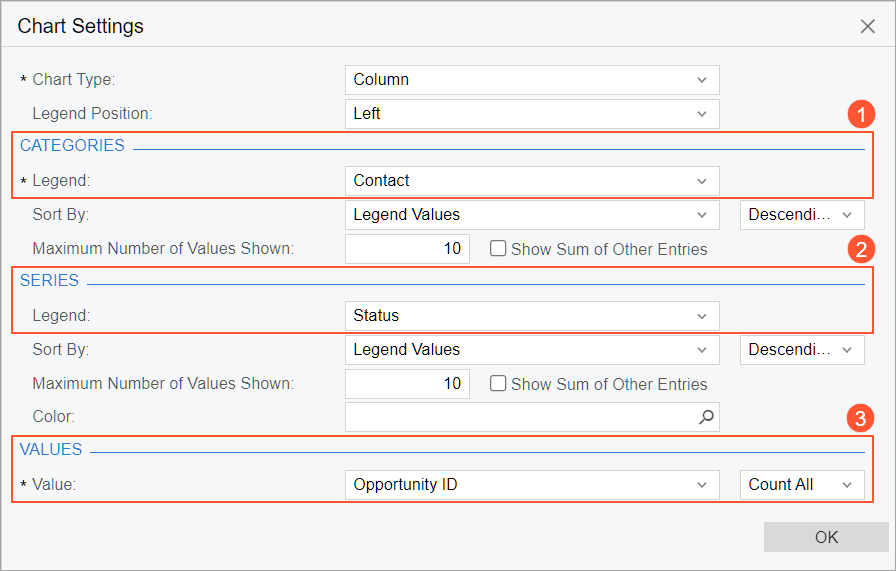The width and height of the screenshot is (896, 571).
Task: Click the Color field magnifier lookup icon
Action: (706, 417)
